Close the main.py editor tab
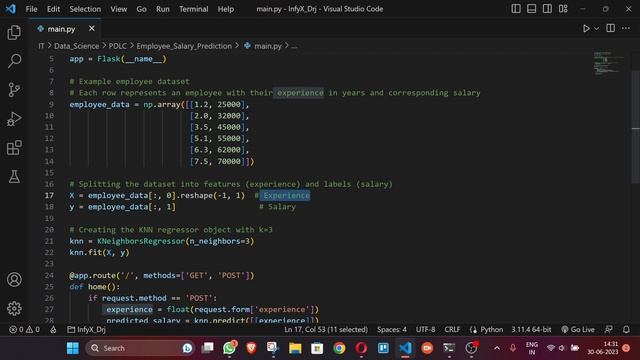This screenshot has width=640, height=360. 92,29
